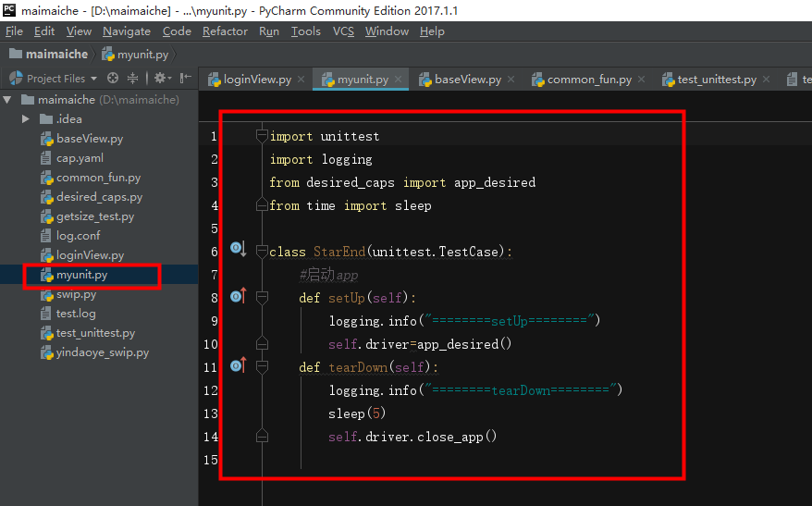Viewport: 812px width, 506px height.
Task: Open the VCS menu
Action: pyautogui.click(x=343, y=31)
